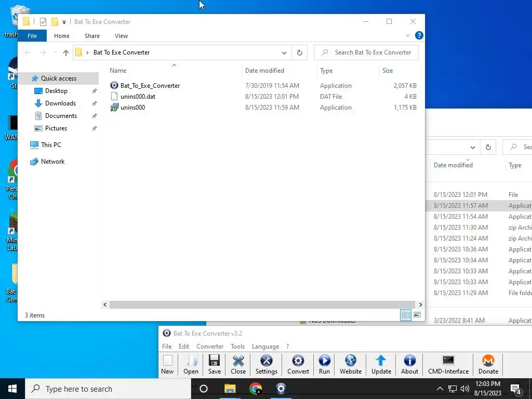This screenshot has width=532, height=399.
Task: Click the New folder quick access toolbar icon
Action: pos(55,22)
